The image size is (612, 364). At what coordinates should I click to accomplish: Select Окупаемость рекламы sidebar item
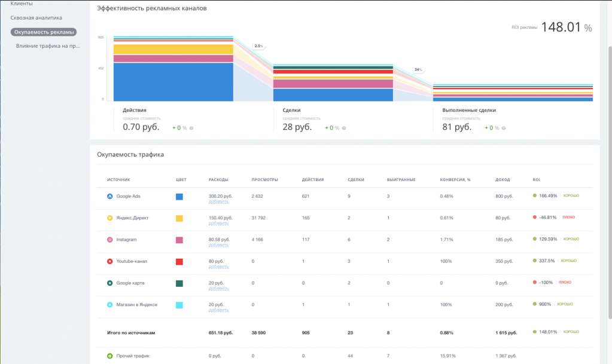[x=44, y=32]
